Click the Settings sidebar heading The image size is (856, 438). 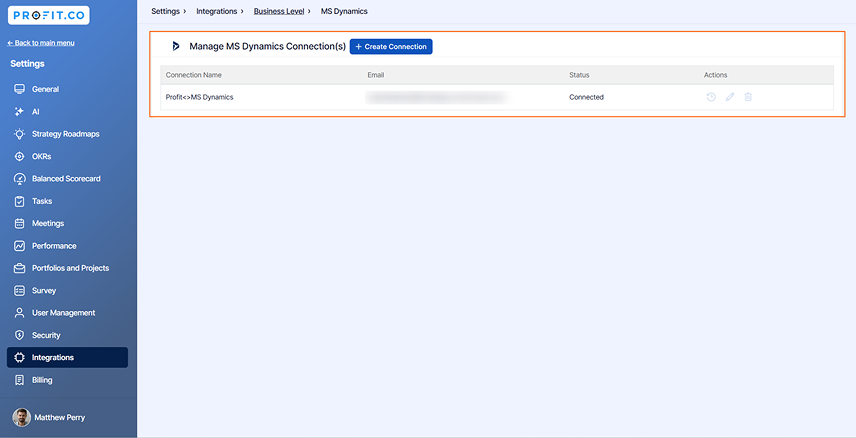coord(27,64)
